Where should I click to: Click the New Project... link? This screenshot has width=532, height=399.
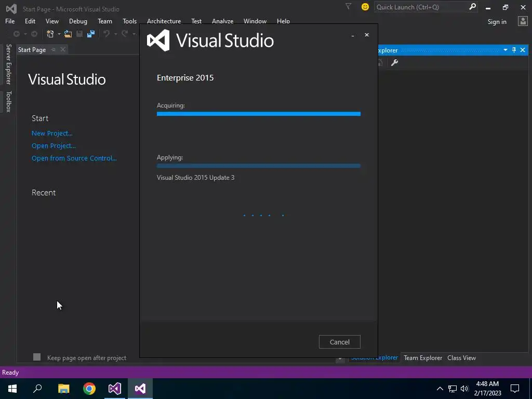point(52,134)
